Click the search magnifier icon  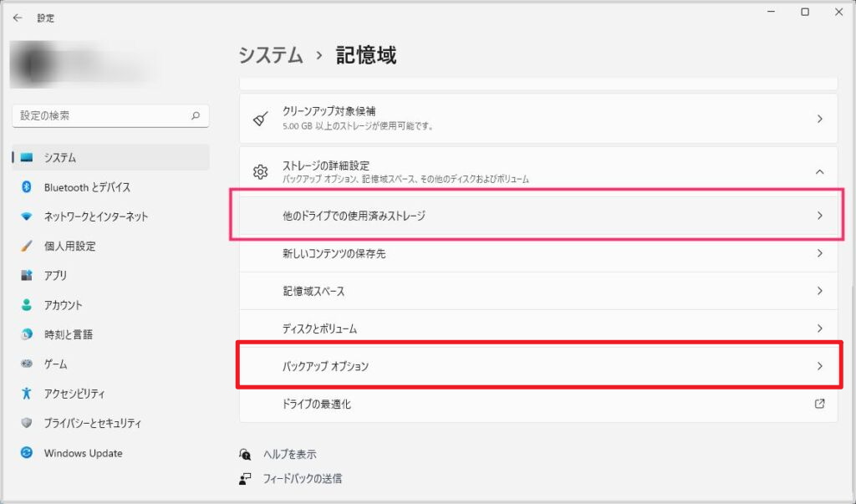click(196, 115)
